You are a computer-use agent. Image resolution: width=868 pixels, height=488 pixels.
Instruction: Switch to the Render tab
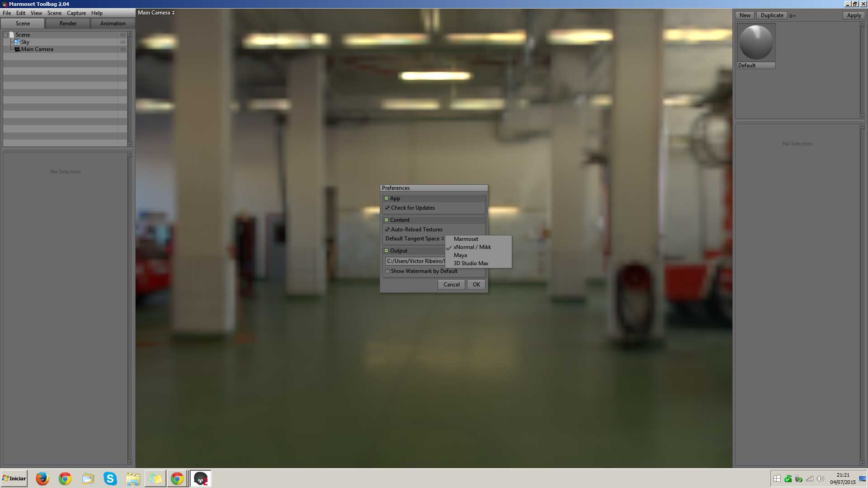(68, 23)
